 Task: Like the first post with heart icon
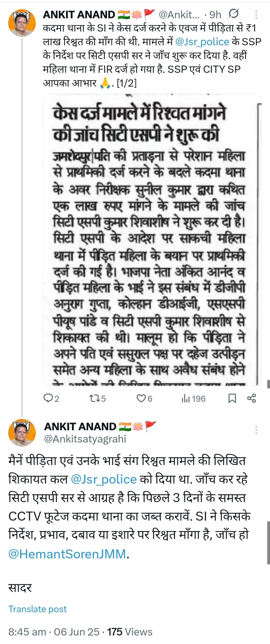(141, 398)
